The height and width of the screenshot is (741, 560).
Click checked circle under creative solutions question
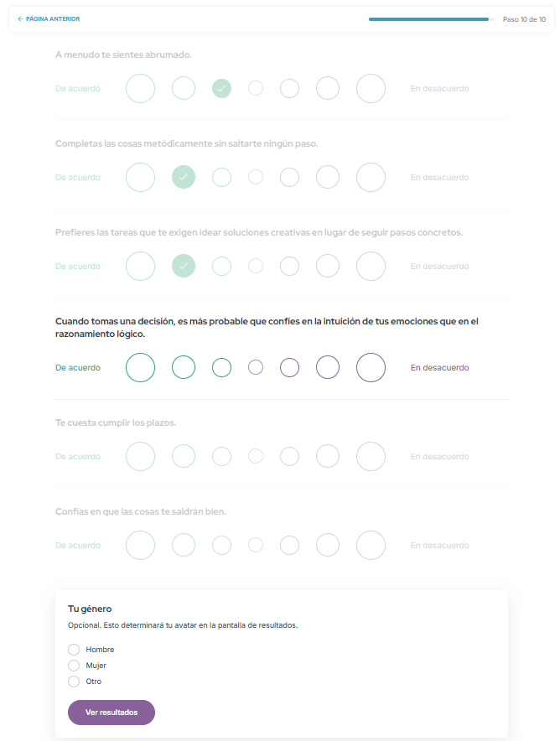[184, 266]
